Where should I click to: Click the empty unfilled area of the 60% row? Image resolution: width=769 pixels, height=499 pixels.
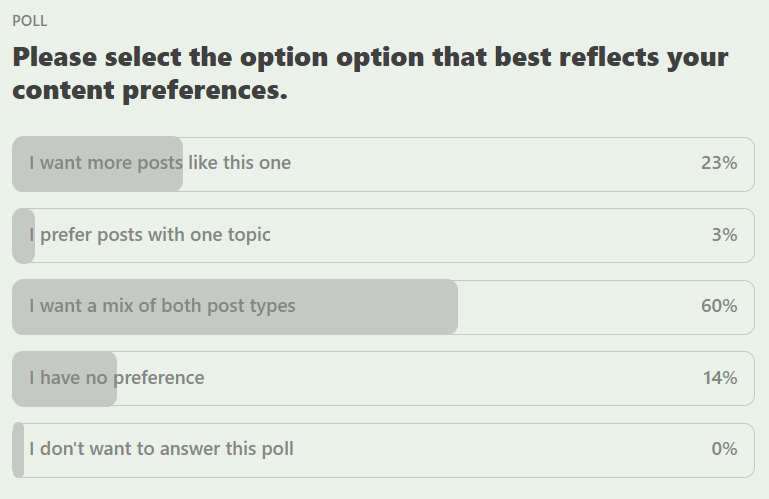click(x=579, y=307)
